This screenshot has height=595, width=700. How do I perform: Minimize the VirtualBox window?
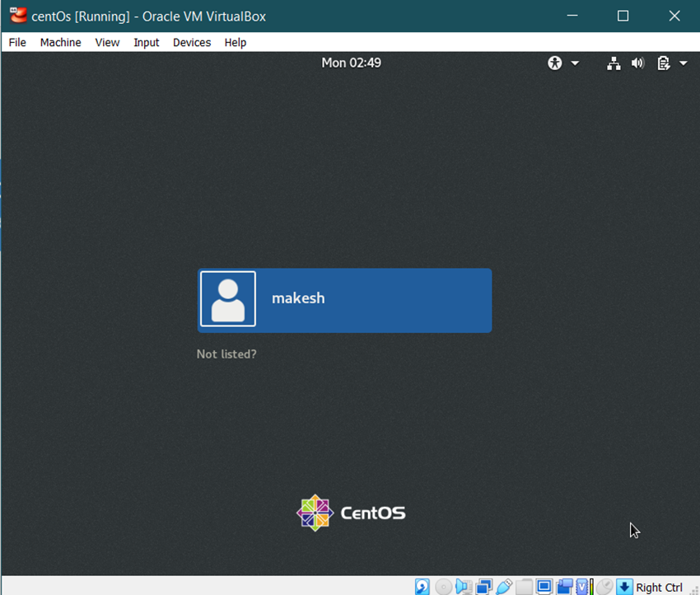tap(572, 16)
